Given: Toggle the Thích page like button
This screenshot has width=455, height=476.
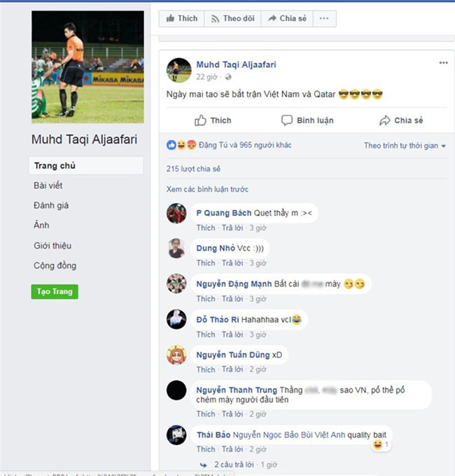Looking at the screenshot, I should [x=181, y=19].
